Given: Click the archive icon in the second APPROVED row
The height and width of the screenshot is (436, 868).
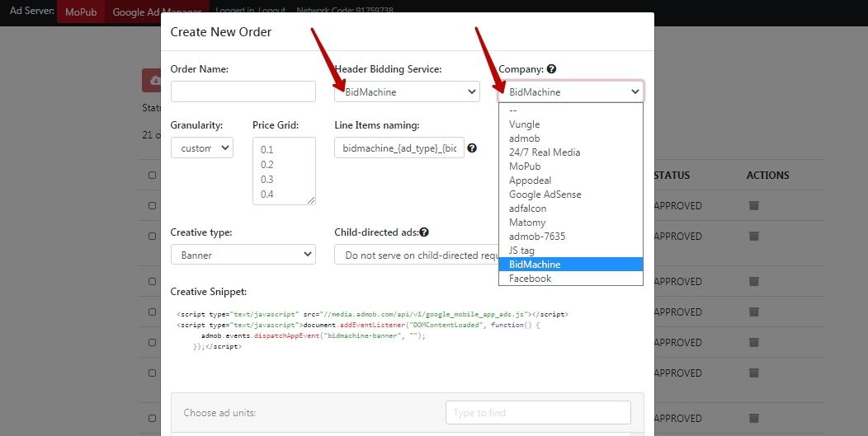Looking at the screenshot, I should click(753, 236).
